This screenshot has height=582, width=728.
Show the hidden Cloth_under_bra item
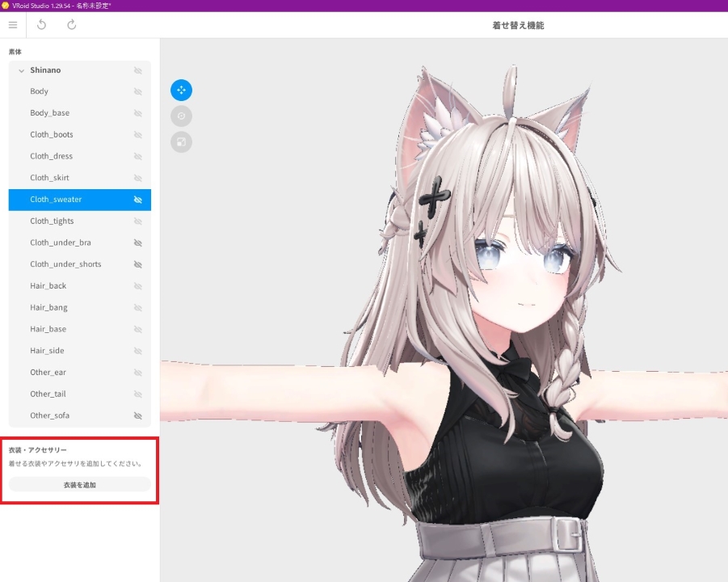(x=138, y=243)
